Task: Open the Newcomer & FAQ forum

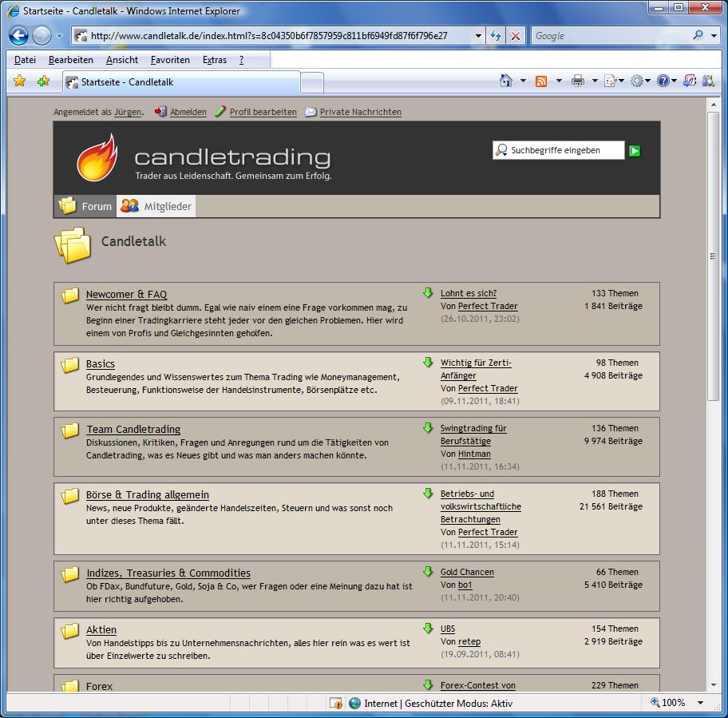Action: click(126, 295)
